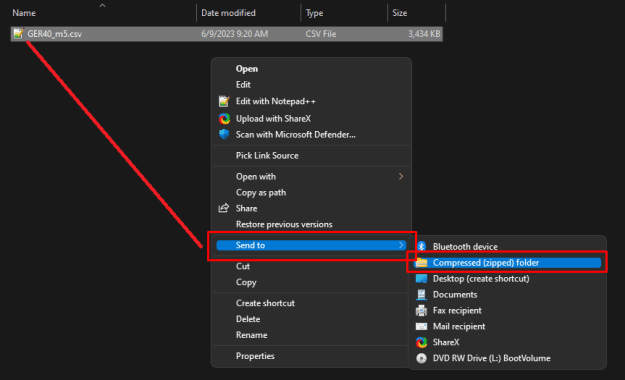Click the ShareX icon in Send to submenu
Image resolution: width=625 pixels, height=380 pixels.
point(421,342)
